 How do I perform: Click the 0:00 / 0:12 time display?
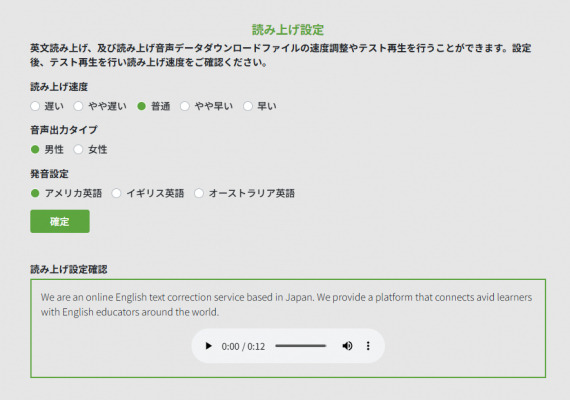243,346
